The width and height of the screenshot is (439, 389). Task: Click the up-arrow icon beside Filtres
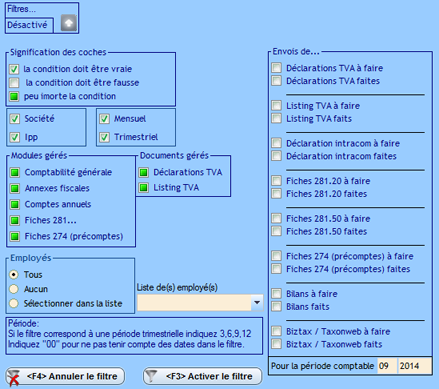69,23
